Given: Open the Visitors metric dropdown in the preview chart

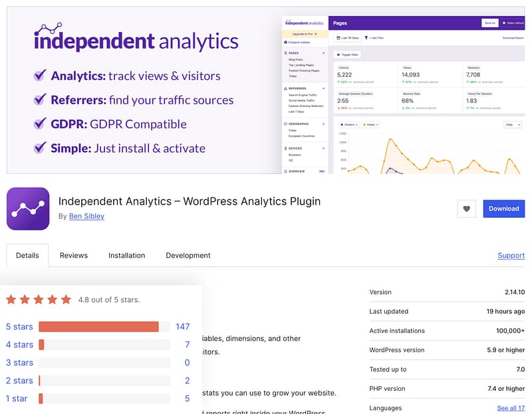Looking at the screenshot, I should coord(348,125).
